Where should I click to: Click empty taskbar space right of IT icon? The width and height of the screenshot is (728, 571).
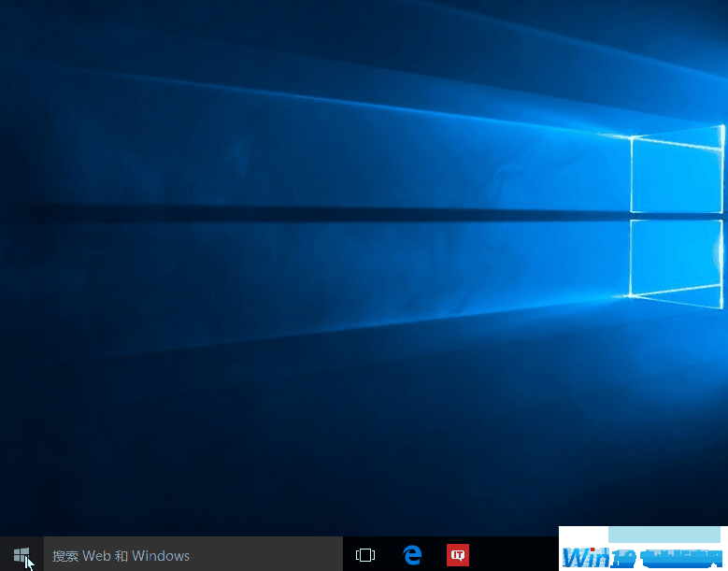point(514,555)
